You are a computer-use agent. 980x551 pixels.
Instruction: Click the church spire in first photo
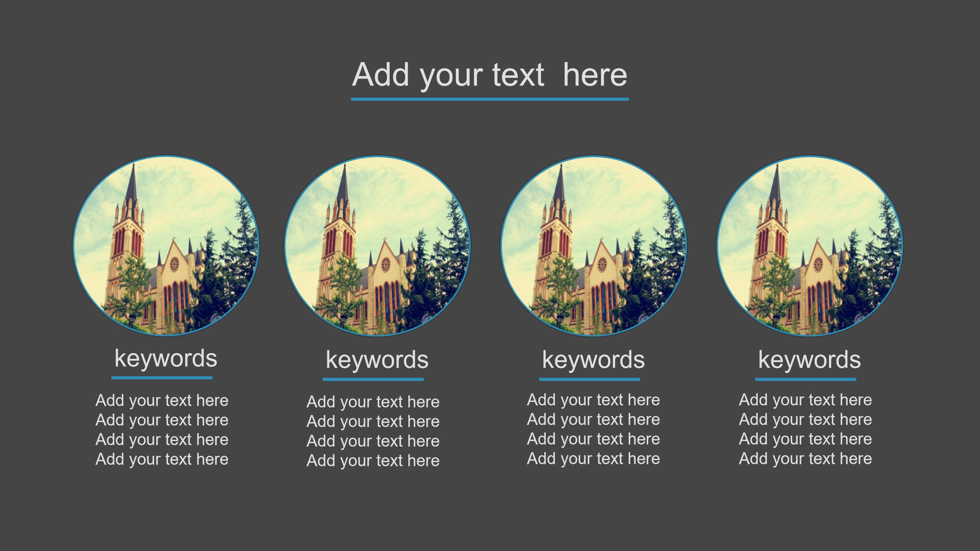pyautogui.click(x=132, y=188)
